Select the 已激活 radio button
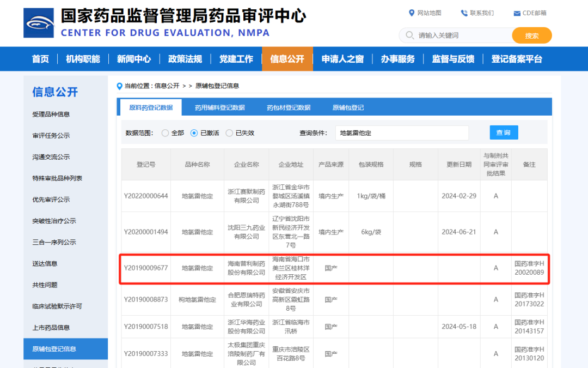 pos(194,133)
